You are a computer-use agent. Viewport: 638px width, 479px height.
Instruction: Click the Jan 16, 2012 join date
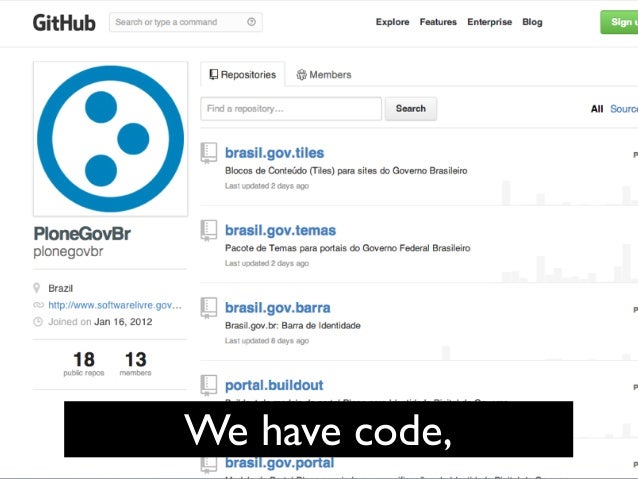point(123,322)
